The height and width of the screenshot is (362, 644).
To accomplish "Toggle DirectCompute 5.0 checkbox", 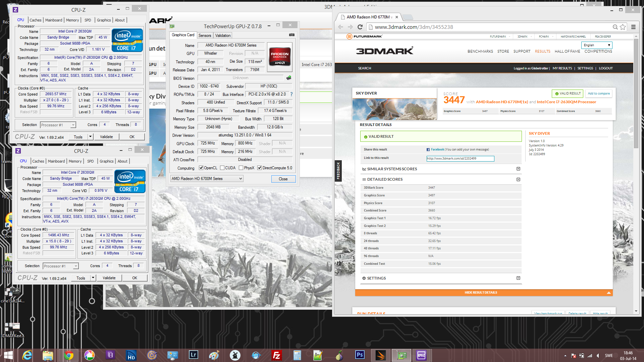I will tap(259, 168).
